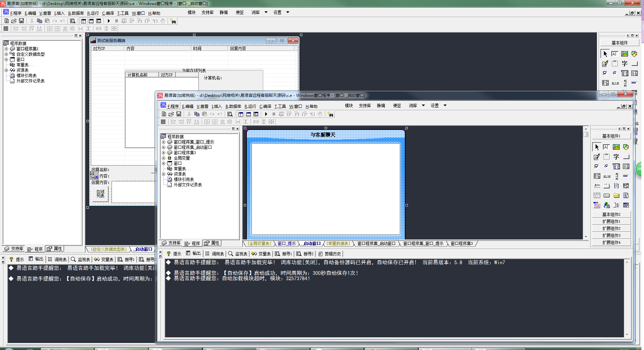The width and height of the screenshot is (644, 350).
Task: Click 扩展组件3 button in front window toolbox
Action: 611,235
